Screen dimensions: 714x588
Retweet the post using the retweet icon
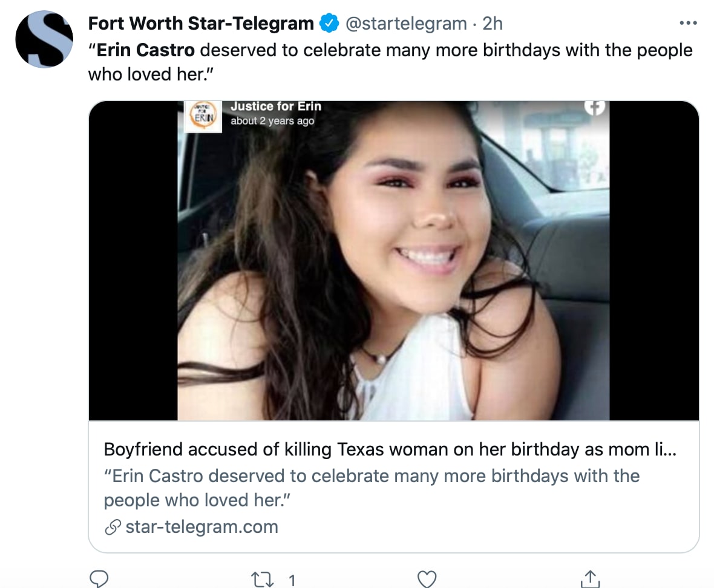[x=261, y=580]
